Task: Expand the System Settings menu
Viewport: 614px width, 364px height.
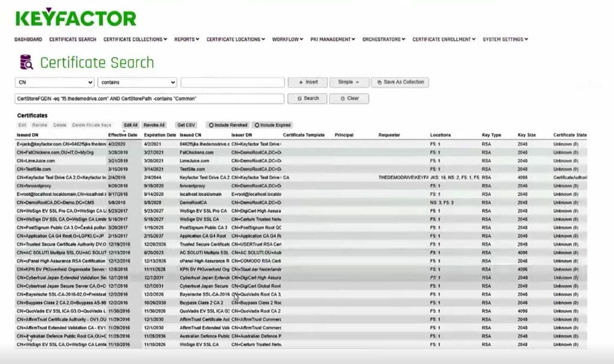Action: [x=505, y=39]
